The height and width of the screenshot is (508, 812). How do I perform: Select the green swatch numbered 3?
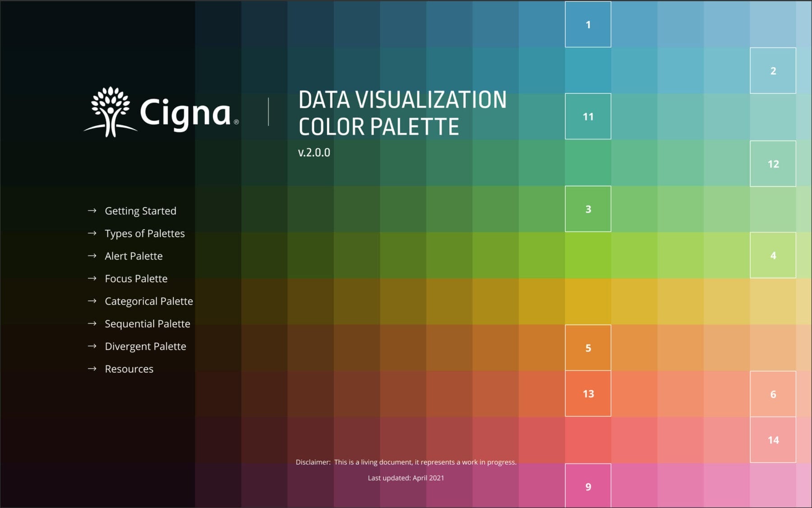pos(588,209)
